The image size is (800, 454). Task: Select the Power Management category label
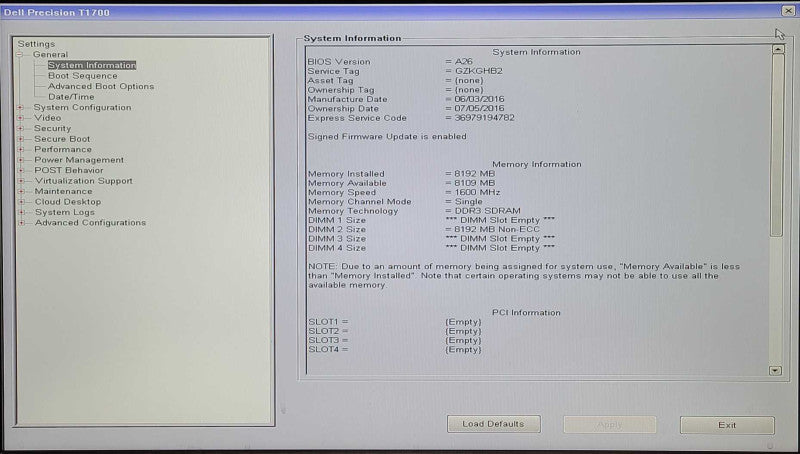click(79, 160)
